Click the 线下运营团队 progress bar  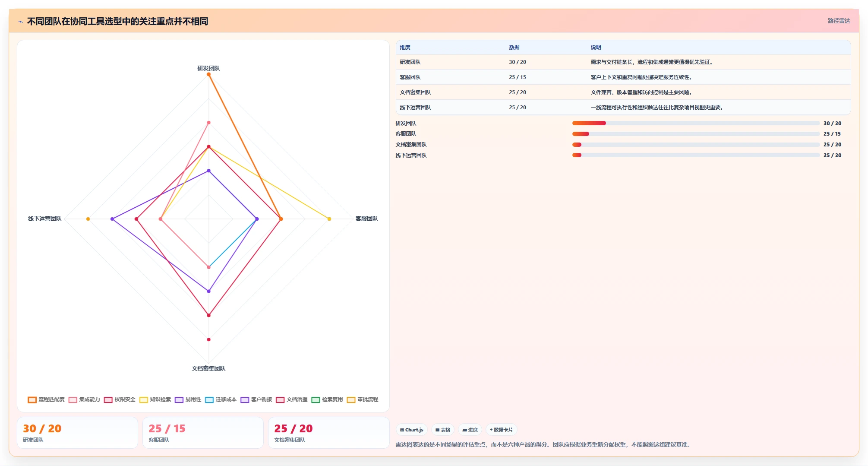click(x=696, y=155)
